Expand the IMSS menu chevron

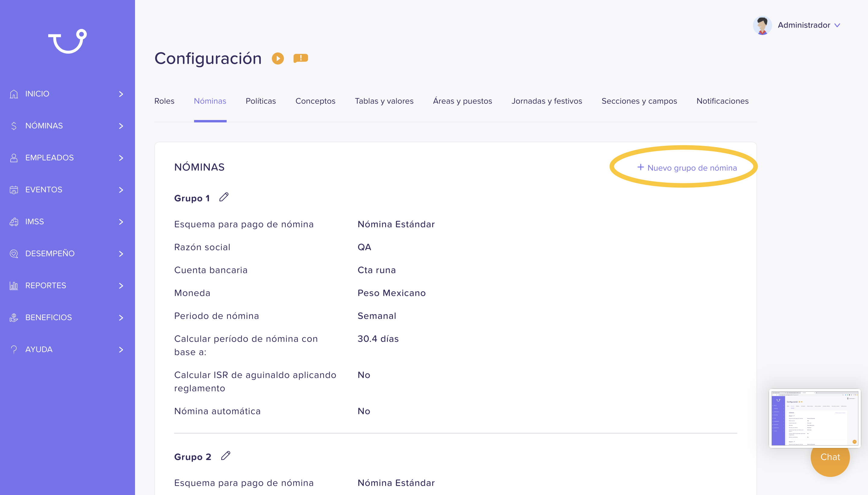(121, 222)
